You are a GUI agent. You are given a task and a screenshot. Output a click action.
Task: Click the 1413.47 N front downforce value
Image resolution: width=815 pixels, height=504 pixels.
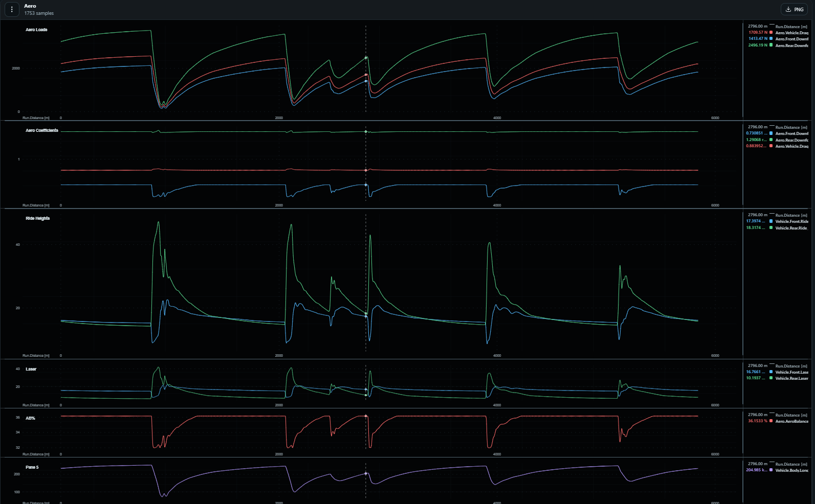758,39
